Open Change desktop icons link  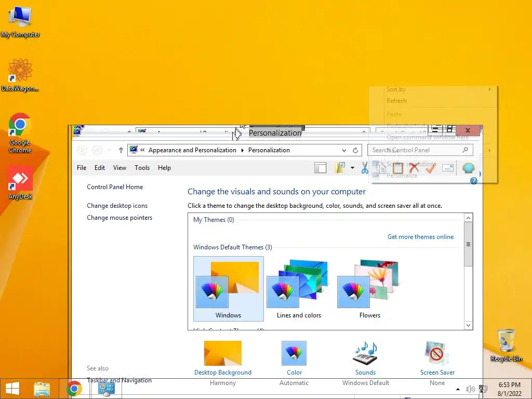(x=117, y=206)
